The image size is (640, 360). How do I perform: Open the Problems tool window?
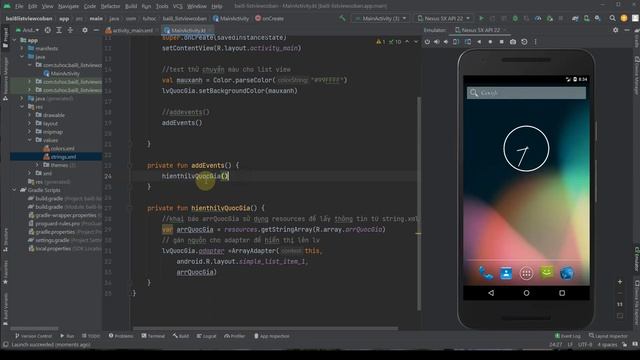point(121,336)
